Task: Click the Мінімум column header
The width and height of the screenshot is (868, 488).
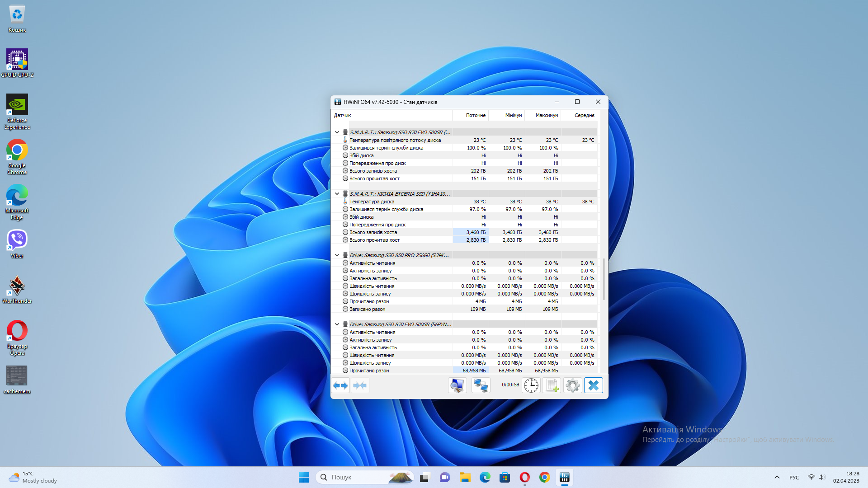Action: click(506, 115)
